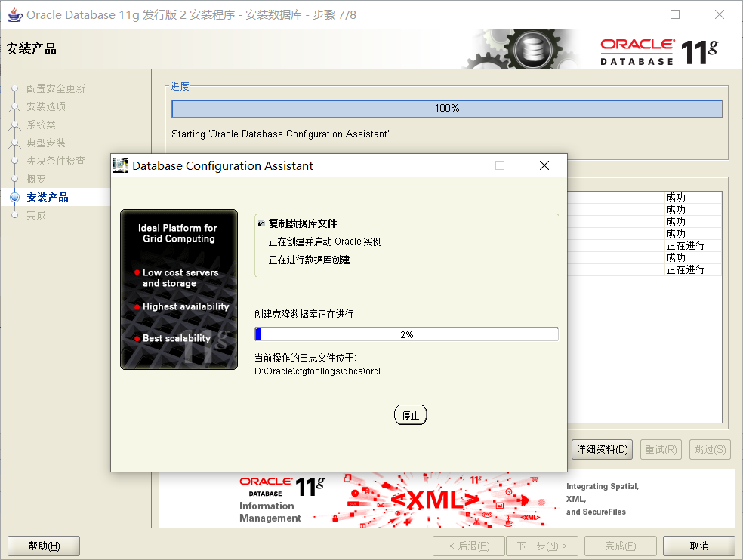
Task: Click the 取消 cancel button
Action: pos(699,546)
